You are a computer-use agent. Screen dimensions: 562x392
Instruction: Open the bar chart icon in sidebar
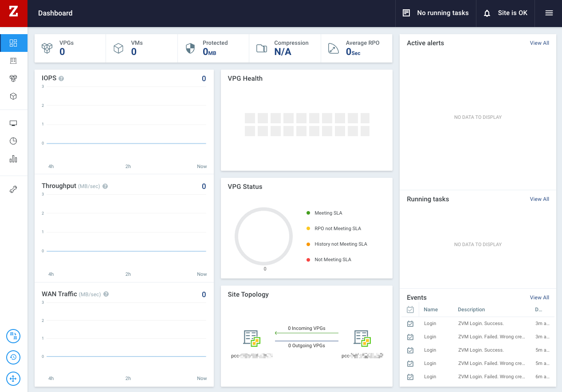tap(13, 159)
